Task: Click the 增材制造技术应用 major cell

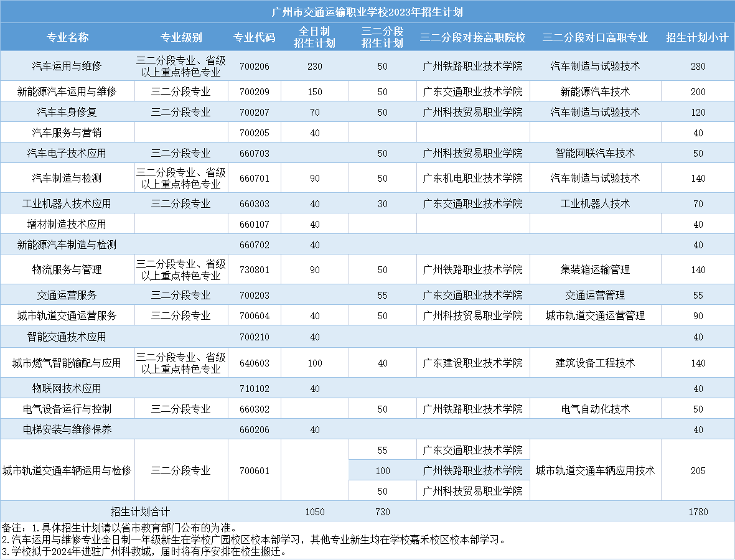Action: tap(67, 225)
